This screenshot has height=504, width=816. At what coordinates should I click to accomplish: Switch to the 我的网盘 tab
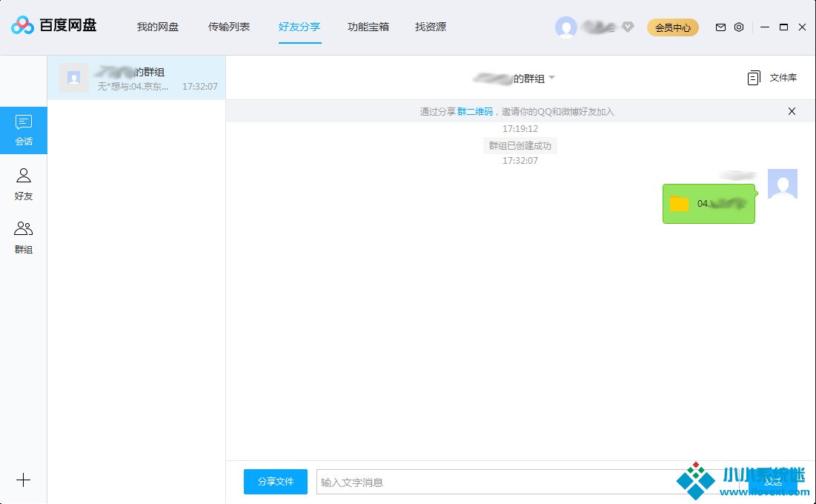(158, 27)
